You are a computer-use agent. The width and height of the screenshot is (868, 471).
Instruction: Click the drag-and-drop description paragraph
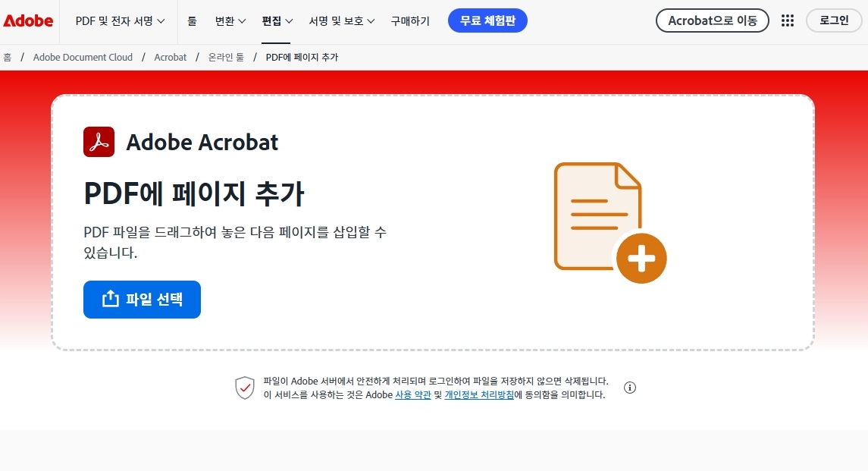pyautogui.click(x=235, y=242)
